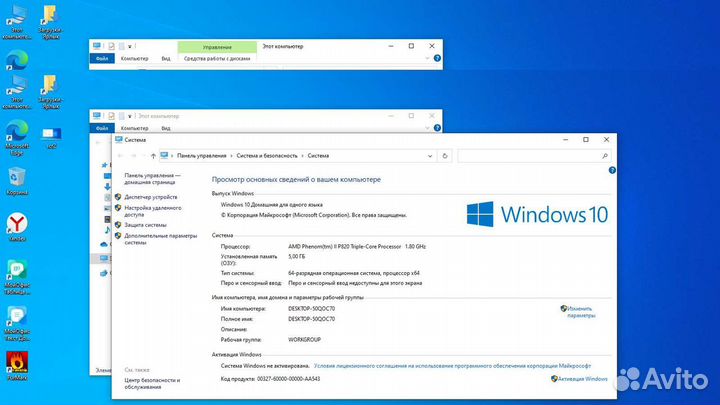This screenshot has width=720, height=405.
Task: Select Панель управления in the breadcrumb path
Action: coord(203,156)
